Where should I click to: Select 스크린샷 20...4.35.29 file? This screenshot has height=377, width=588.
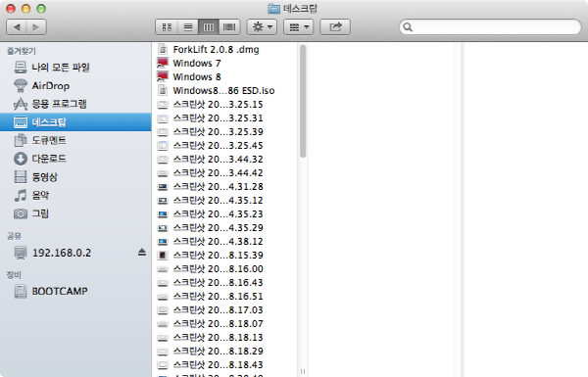[225, 227]
